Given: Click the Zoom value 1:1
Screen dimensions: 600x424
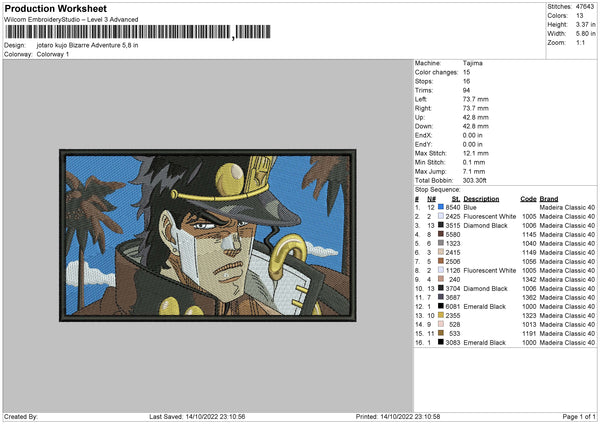Looking at the screenshot, I should point(580,42).
